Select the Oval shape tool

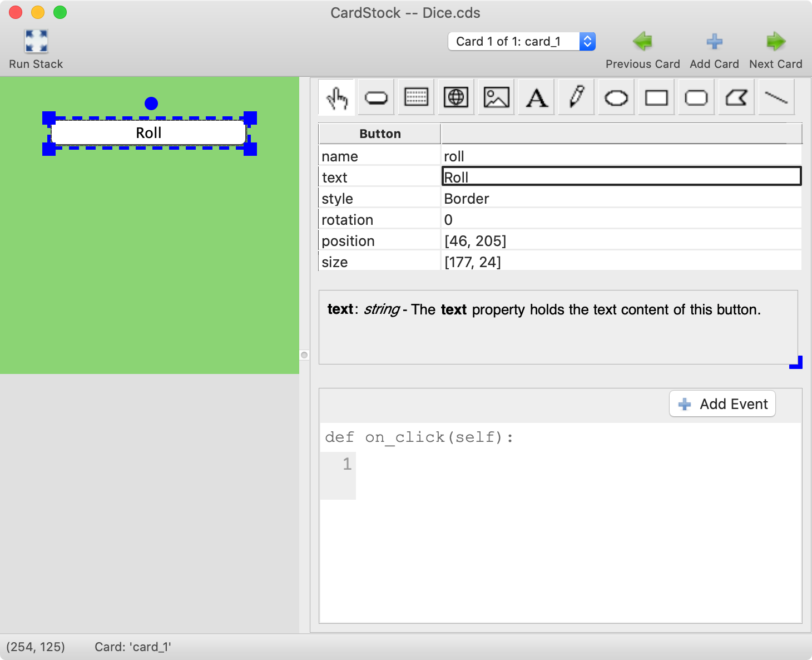click(616, 98)
